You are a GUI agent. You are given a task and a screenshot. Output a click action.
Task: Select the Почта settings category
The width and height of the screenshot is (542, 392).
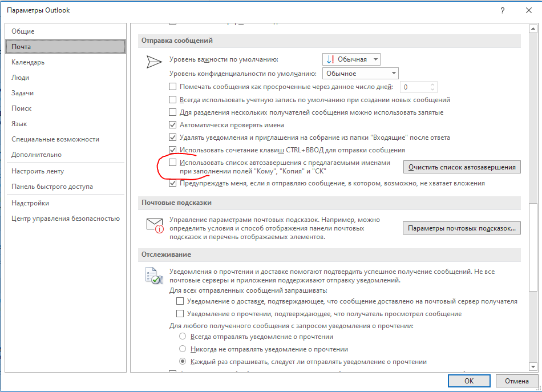pyautogui.click(x=66, y=47)
